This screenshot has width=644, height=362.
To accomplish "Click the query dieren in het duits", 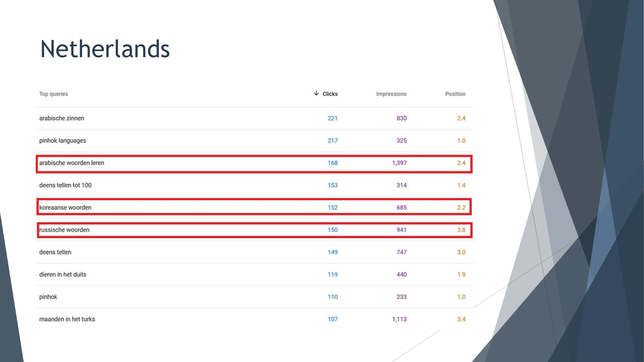I will point(63,274).
